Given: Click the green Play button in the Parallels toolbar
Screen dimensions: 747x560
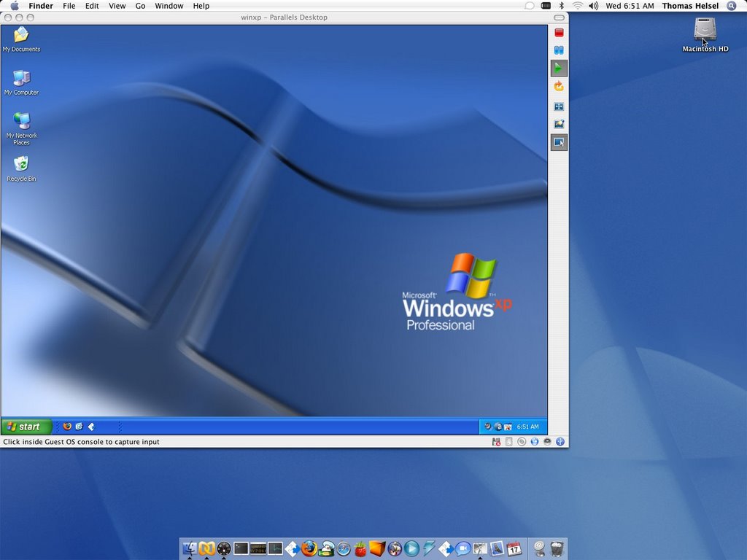Looking at the screenshot, I should point(559,68).
